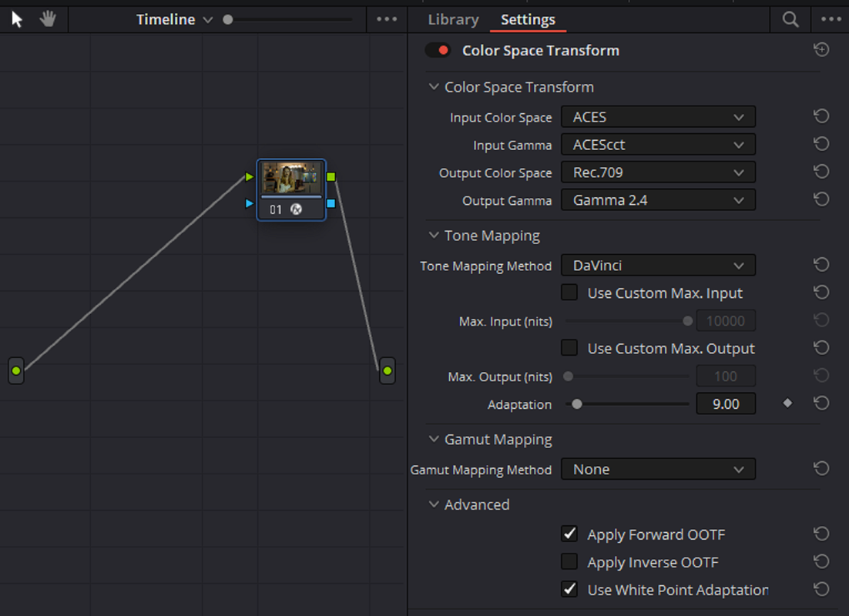Viewport: 849px width, 616px height.
Task: Reset the entire Color Space Transform effect
Action: (821, 50)
